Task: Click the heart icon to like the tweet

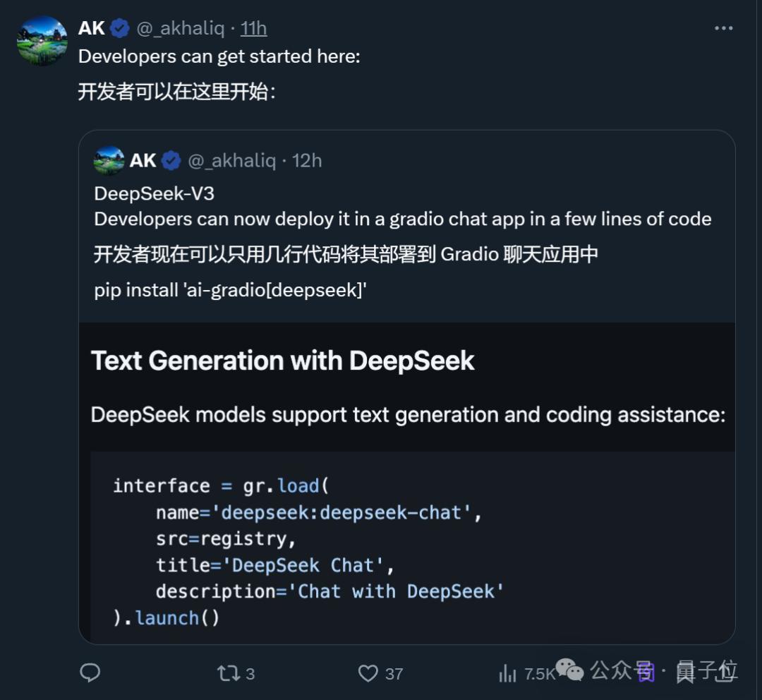Action: (368, 674)
